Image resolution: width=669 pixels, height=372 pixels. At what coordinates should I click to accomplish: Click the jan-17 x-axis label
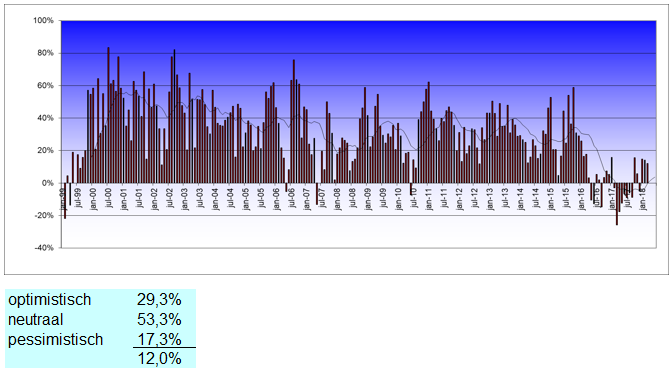pos(611,198)
